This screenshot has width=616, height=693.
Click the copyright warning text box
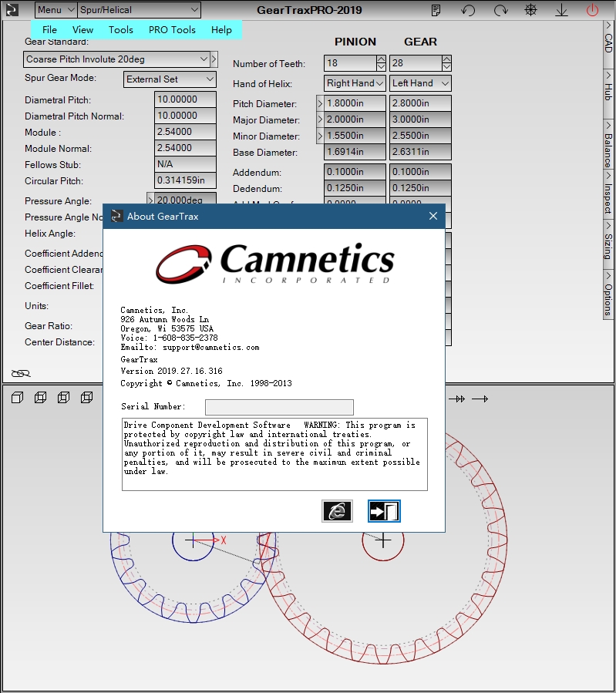pos(274,454)
